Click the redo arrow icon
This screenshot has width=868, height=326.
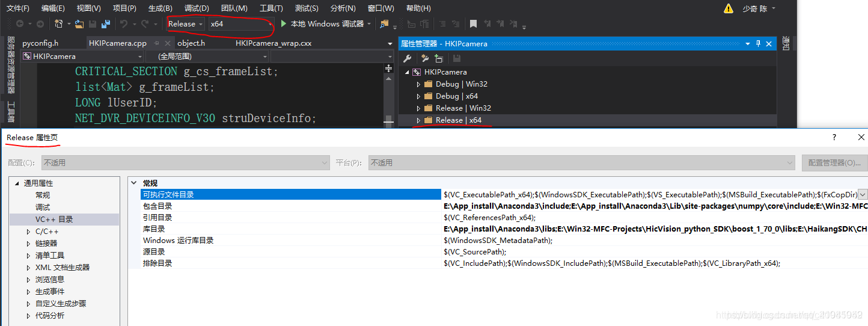(144, 24)
